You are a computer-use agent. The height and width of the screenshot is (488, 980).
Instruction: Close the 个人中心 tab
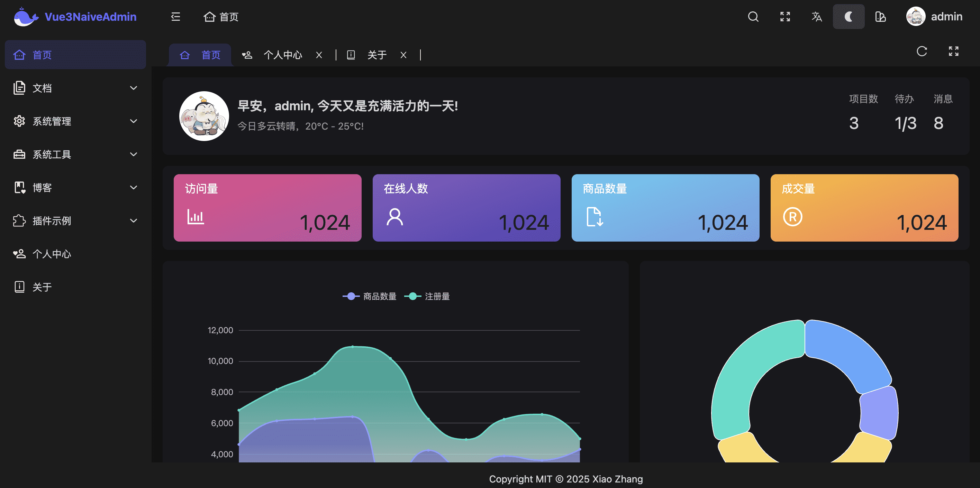click(x=319, y=55)
